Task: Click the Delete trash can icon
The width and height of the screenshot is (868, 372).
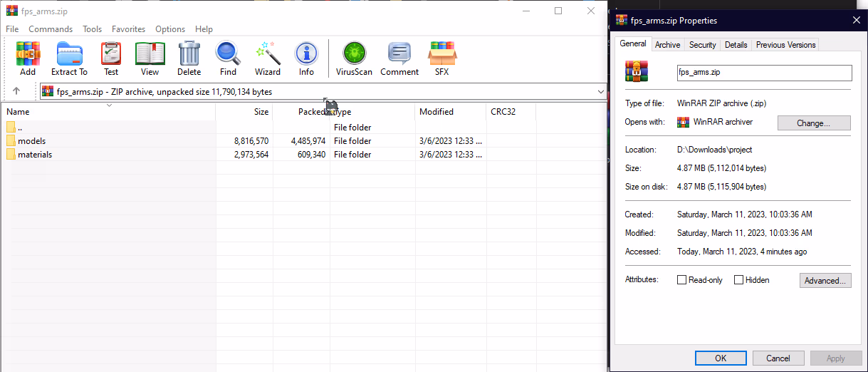Action: [189, 54]
